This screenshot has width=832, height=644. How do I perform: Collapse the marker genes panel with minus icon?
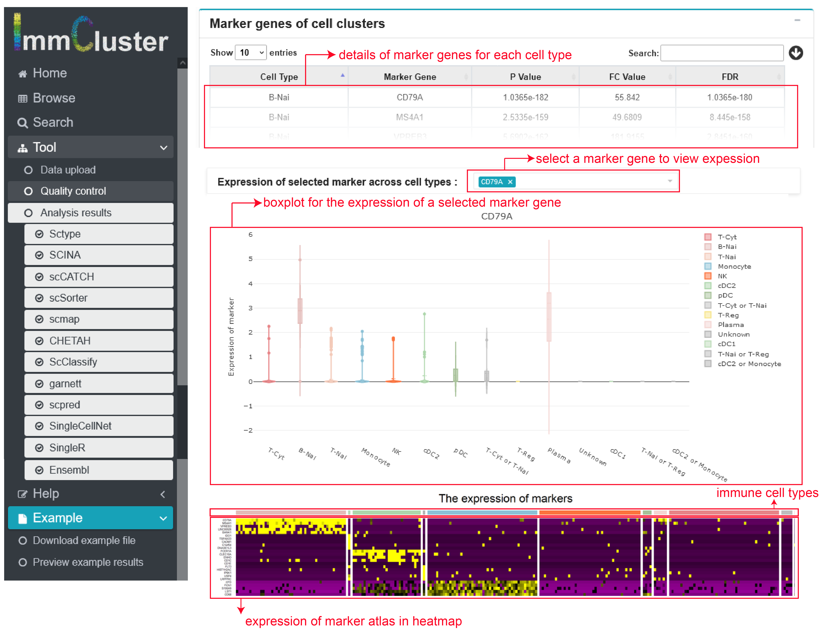coord(797,20)
